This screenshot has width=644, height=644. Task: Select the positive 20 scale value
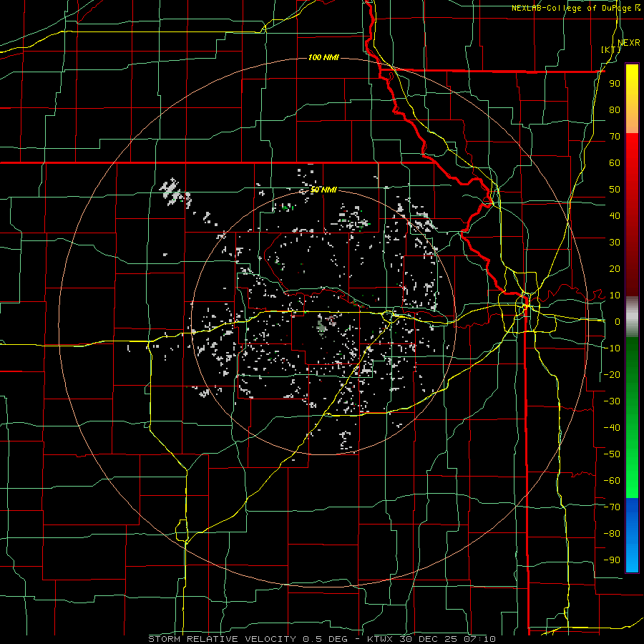pyautogui.click(x=615, y=269)
